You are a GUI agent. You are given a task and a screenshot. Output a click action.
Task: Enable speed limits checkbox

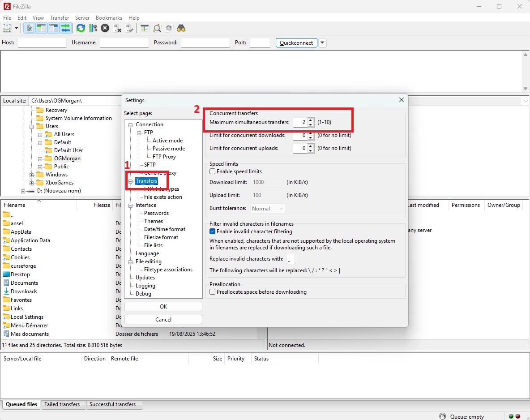coord(212,171)
